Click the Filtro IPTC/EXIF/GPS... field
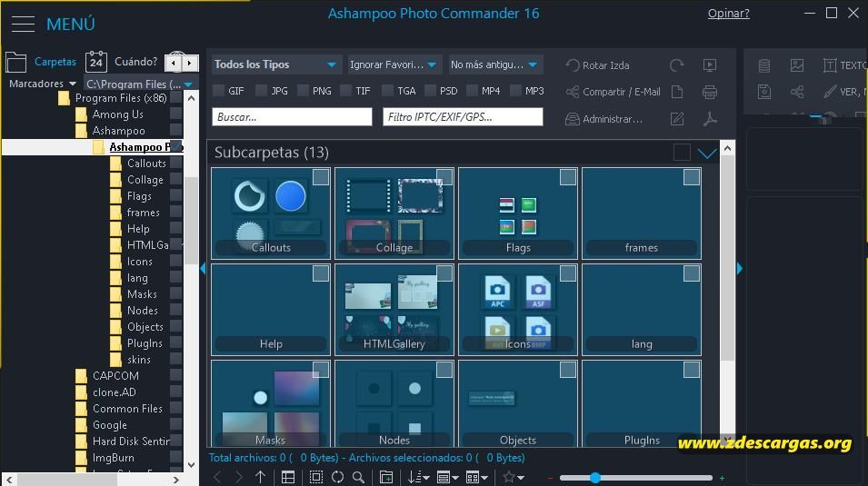The image size is (868, 486). click(x=463, y=117)
